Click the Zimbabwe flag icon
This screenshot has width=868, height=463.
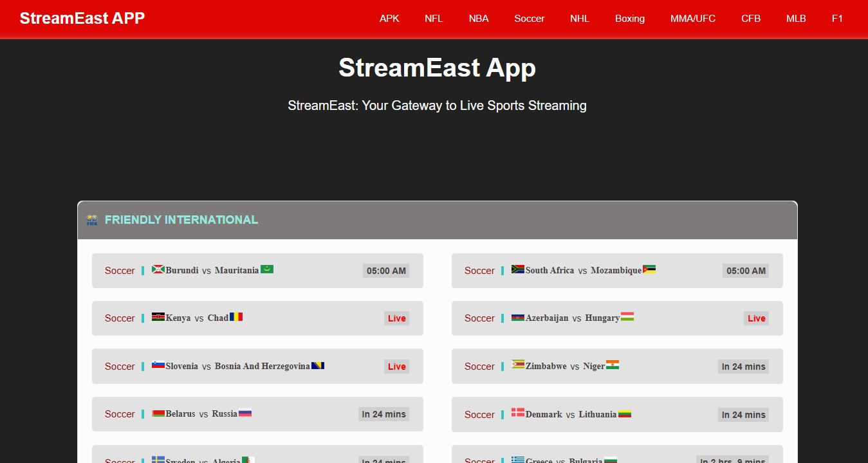click(x=518, y=365)
